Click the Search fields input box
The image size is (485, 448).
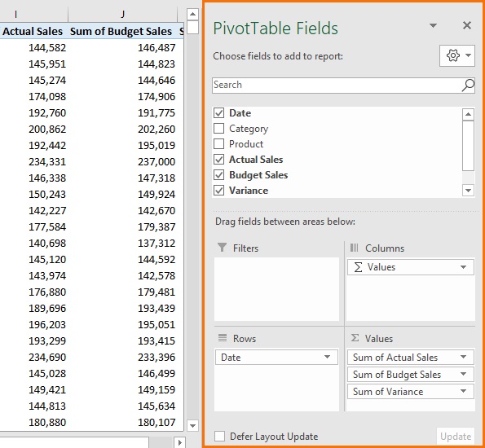(x=337, y=85)
